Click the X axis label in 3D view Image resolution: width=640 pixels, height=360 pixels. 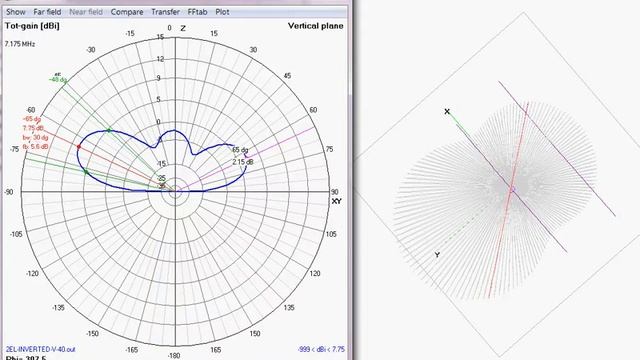click(447, 111)
